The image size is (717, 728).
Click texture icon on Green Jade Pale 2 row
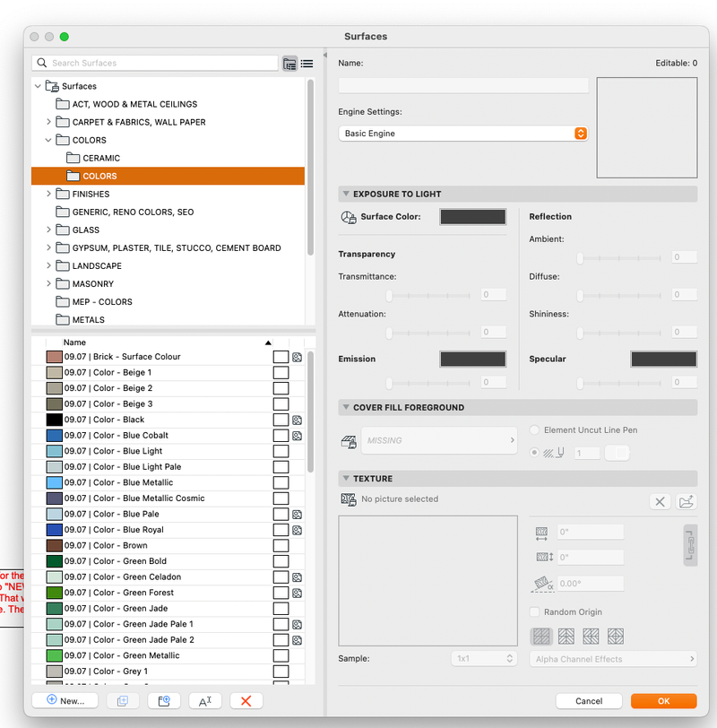click(x=297, y=640)
